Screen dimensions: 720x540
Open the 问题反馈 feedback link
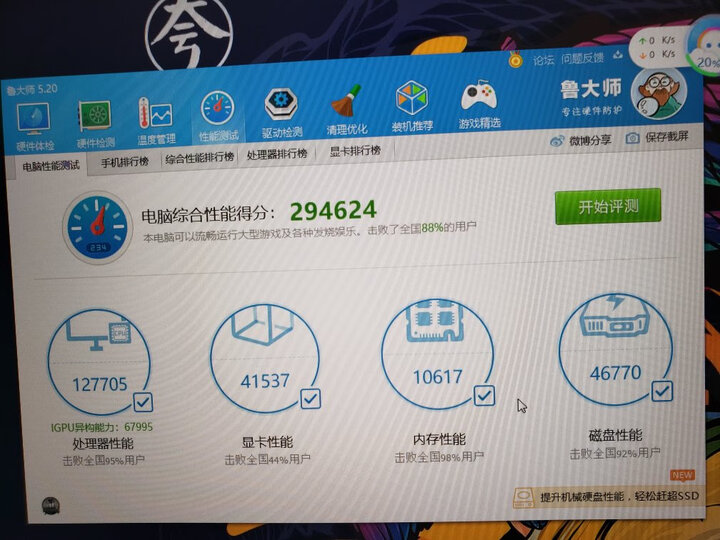582,58
